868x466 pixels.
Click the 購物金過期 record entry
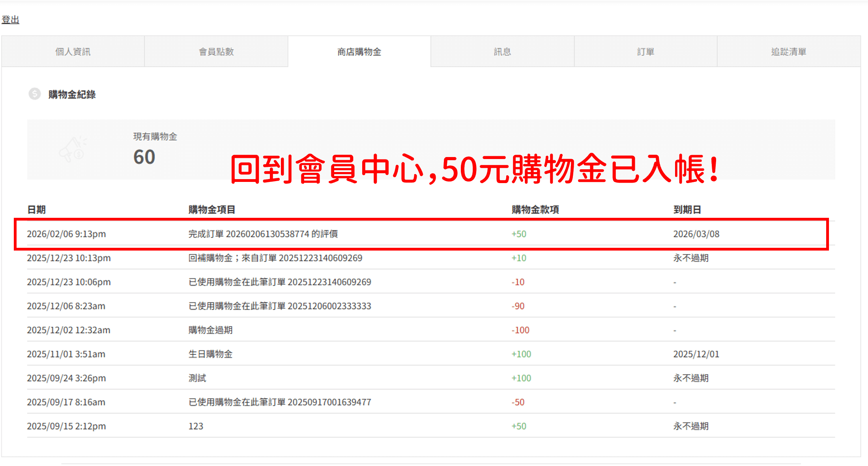click(x=210, y=330)
